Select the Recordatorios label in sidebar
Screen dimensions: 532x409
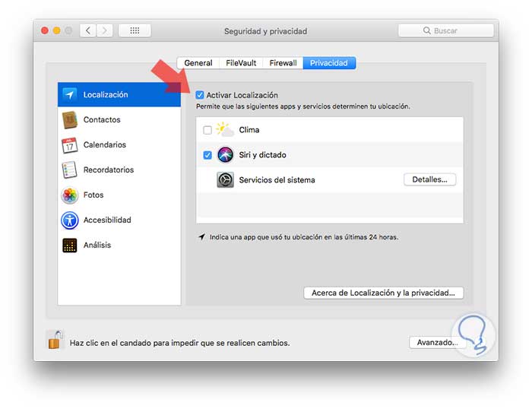[x=109, y=170]
